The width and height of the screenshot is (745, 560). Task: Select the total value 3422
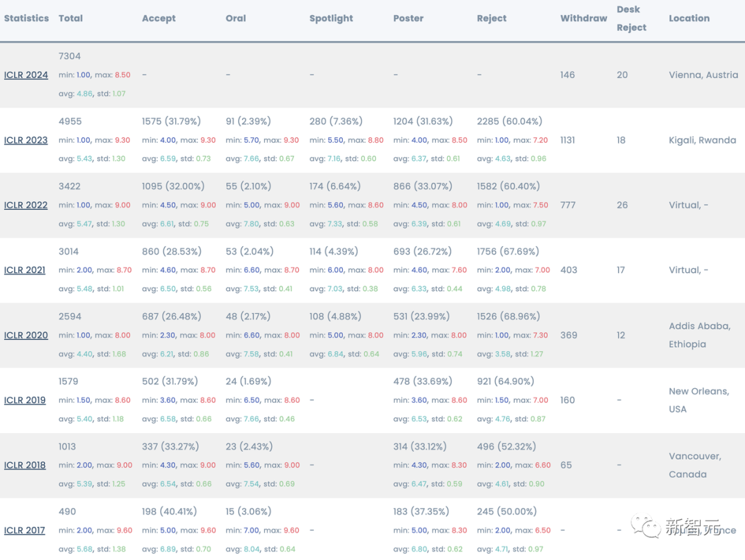point(70,186)
